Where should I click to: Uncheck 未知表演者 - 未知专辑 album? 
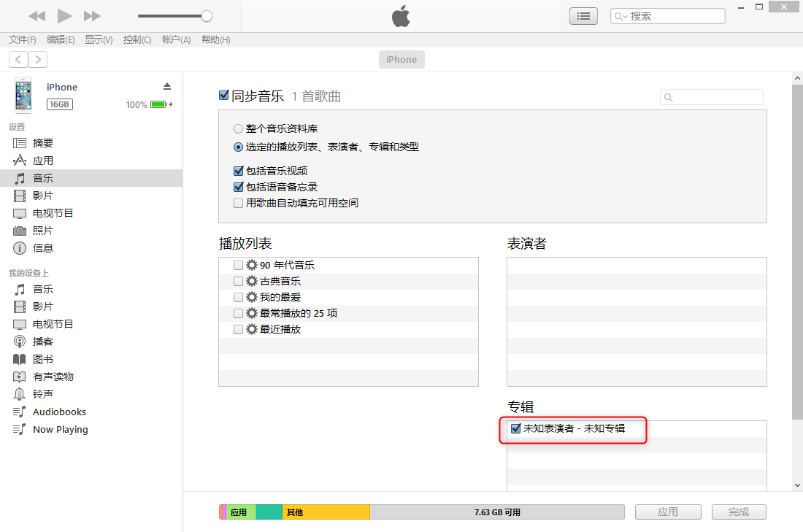(x=515, y=428)
